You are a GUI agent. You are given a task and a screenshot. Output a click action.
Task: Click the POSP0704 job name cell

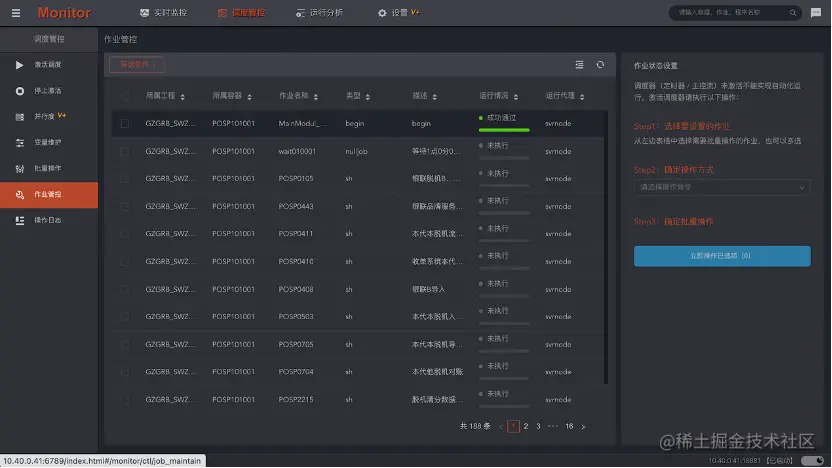click(296, 372)
